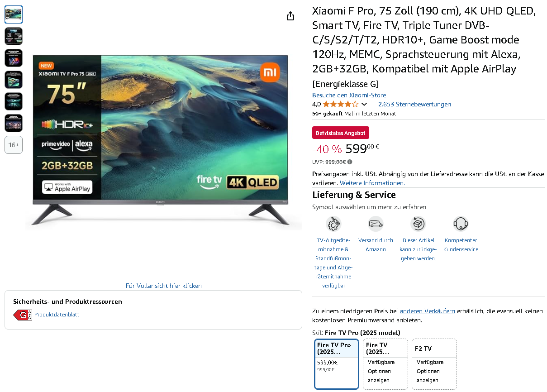Show the 16+ more images
Screen dimensions: 547x392
pyautogui.click(x=14, y=145)
